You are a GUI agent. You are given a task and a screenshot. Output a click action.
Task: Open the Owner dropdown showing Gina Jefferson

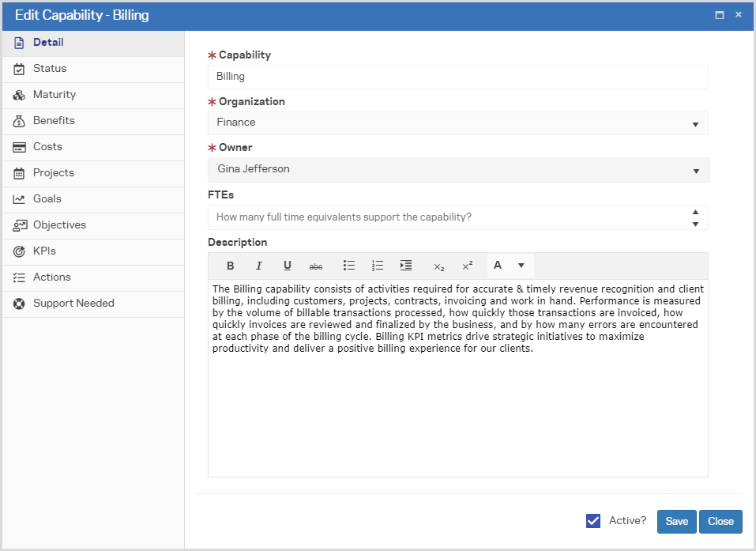(695, 170)
